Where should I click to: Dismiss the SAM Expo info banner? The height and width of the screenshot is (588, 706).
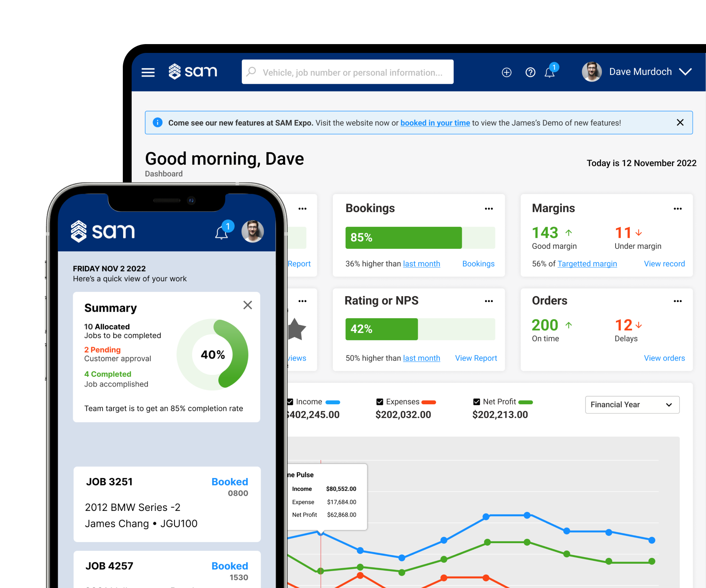(x=680, y=122)
